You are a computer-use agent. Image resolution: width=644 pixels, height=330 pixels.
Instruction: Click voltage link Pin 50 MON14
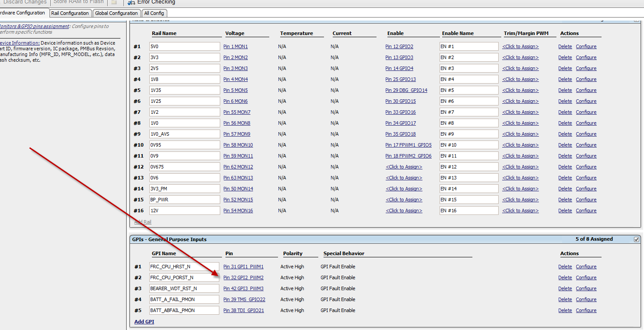[x=238, y=189]
